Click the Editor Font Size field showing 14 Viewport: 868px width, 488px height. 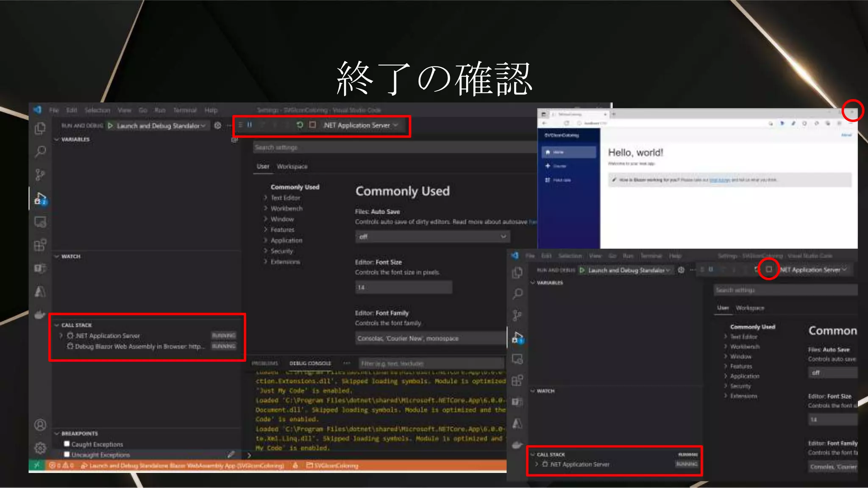coord(403,287)
